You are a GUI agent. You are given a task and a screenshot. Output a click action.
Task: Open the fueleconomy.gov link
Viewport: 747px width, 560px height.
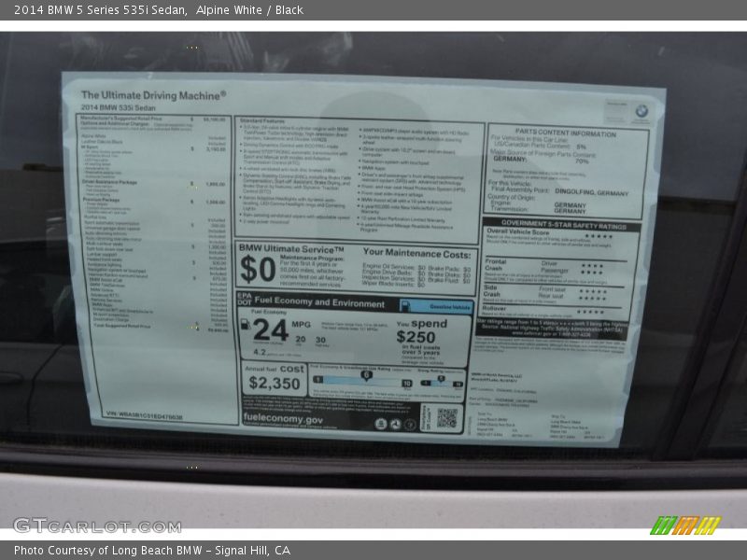click(283, 420)
